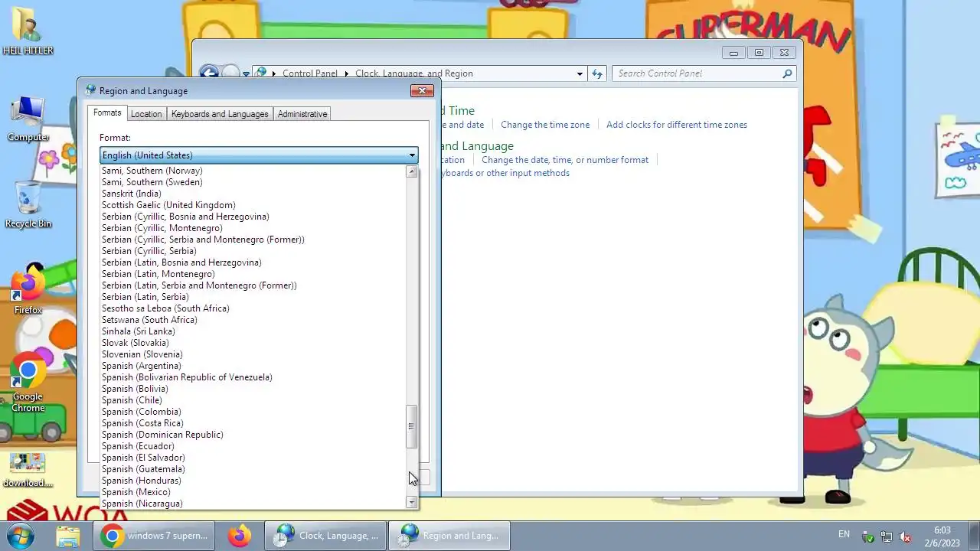Switch to the Location tab
The height and width of the screenshot is (551, 980).
[x=146, y=114]
